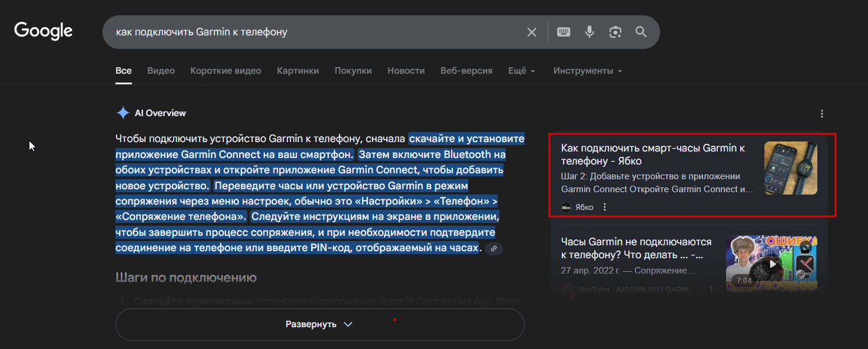868x349 pixels.
Task: Open Google Lens image search icon
Action: coord(615,32)
